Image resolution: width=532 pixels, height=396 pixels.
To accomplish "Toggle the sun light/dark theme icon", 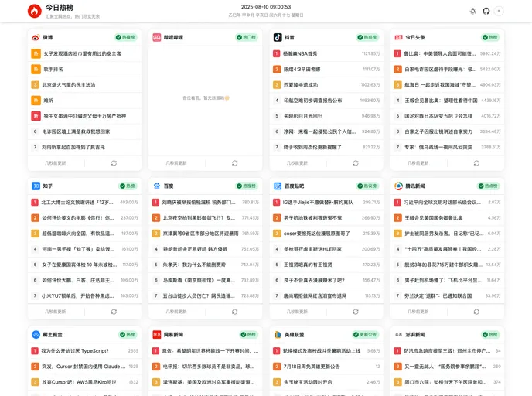I will click(473, 11).
